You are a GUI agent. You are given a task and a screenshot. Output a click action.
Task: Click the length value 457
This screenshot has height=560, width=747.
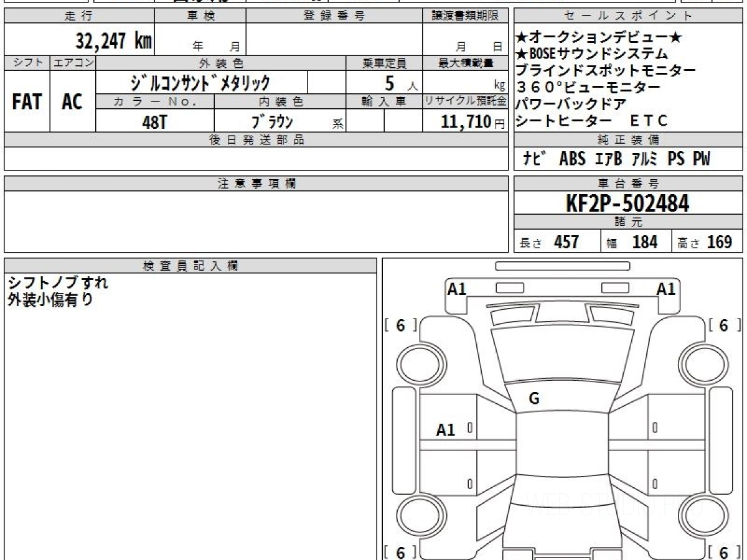click(x=566, y=242)
